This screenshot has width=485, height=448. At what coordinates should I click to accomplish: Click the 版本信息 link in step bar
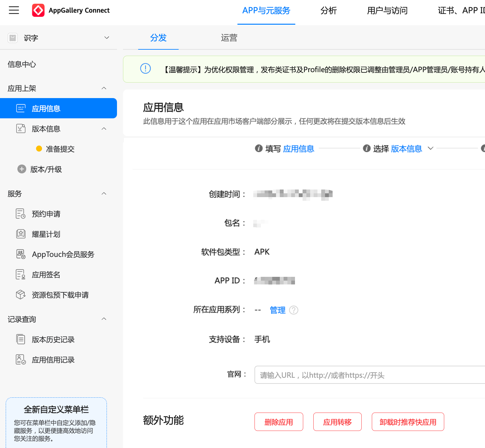click(407, 149)
